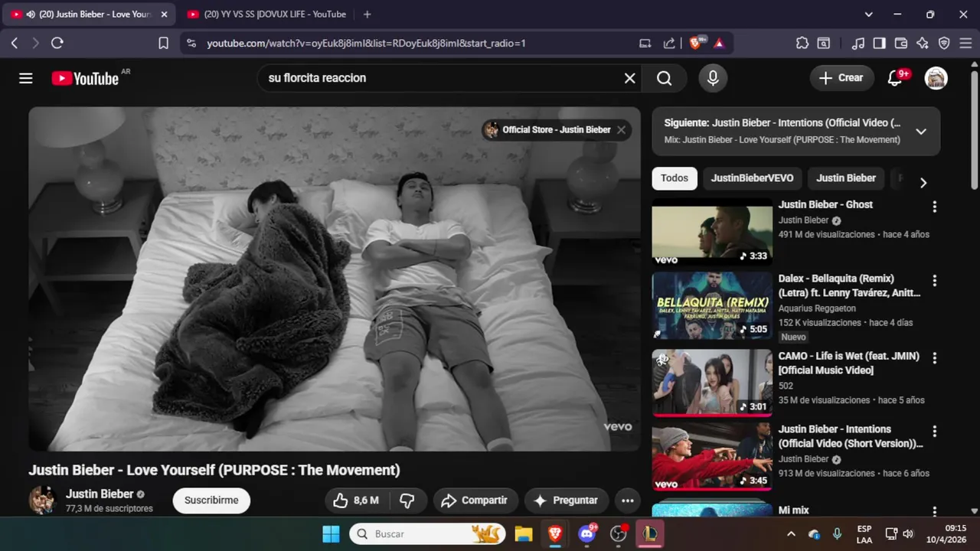Click the Crear button
980x551 pixels.
841,78
